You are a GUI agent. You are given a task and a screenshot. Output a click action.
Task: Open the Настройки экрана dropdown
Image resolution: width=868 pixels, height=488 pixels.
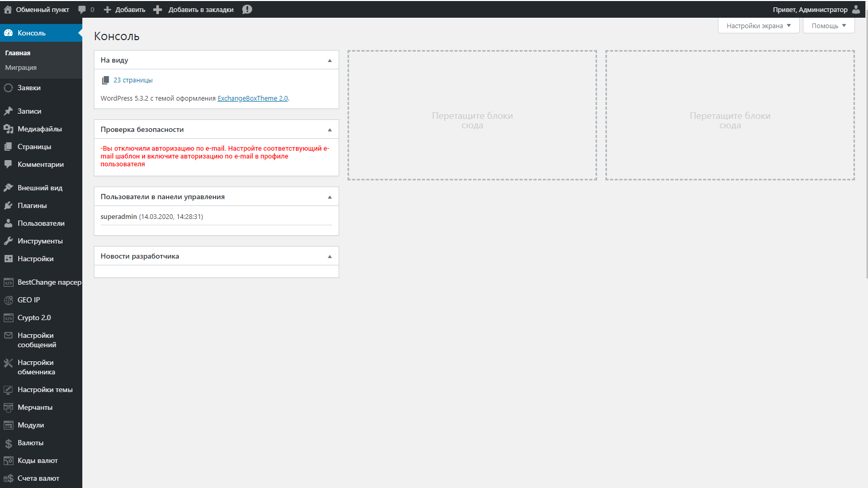(x=758, y=26)
